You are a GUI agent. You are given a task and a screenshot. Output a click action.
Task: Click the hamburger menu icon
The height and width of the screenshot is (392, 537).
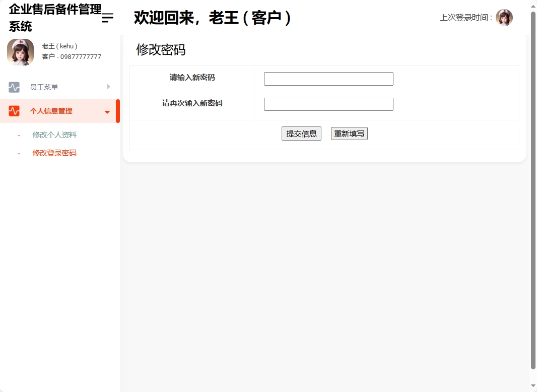click(x=107, y=18)
